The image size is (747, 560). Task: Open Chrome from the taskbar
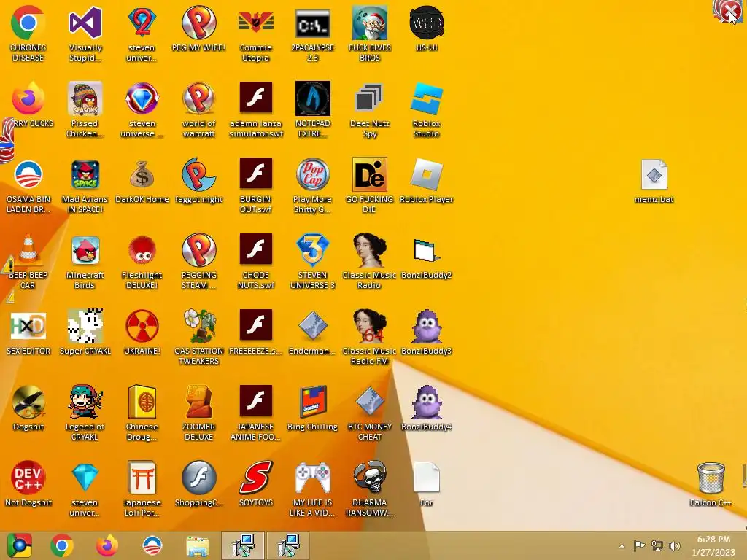pyautogui.click(x=62, y=545)
